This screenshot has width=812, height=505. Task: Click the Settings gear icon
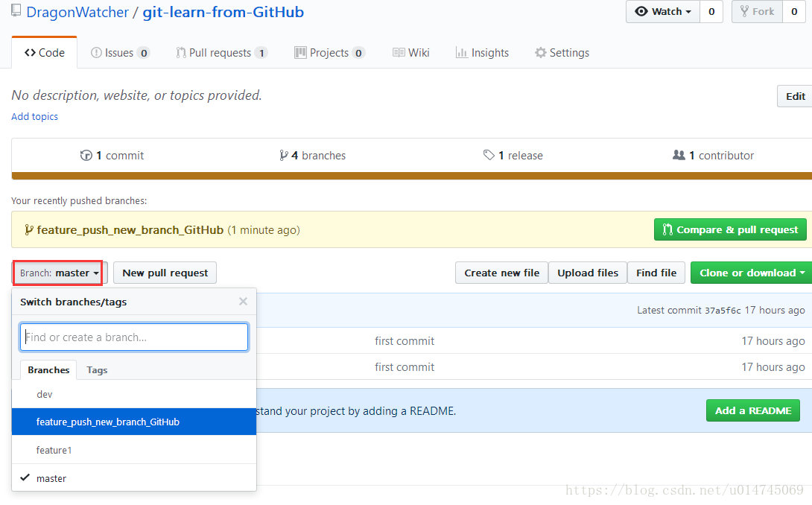tap(541, 53)
